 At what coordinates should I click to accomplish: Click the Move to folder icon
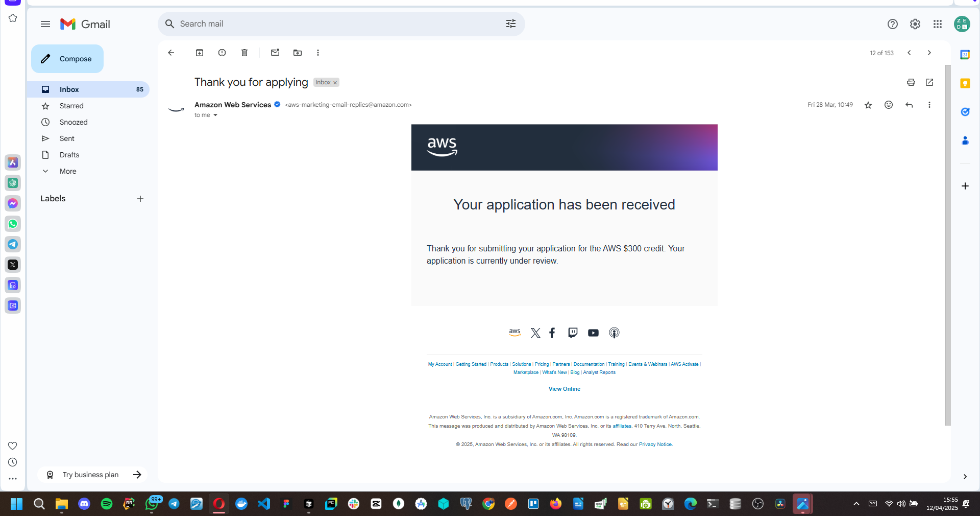(x=298, y=53)
